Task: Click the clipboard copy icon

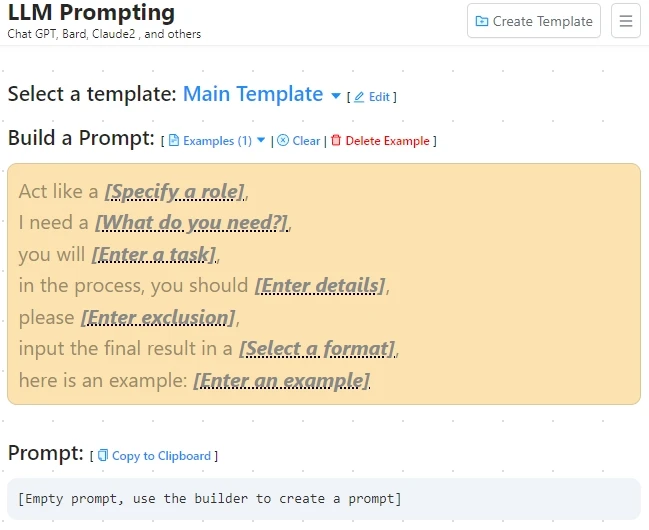Action: click(x=103, y=455)
